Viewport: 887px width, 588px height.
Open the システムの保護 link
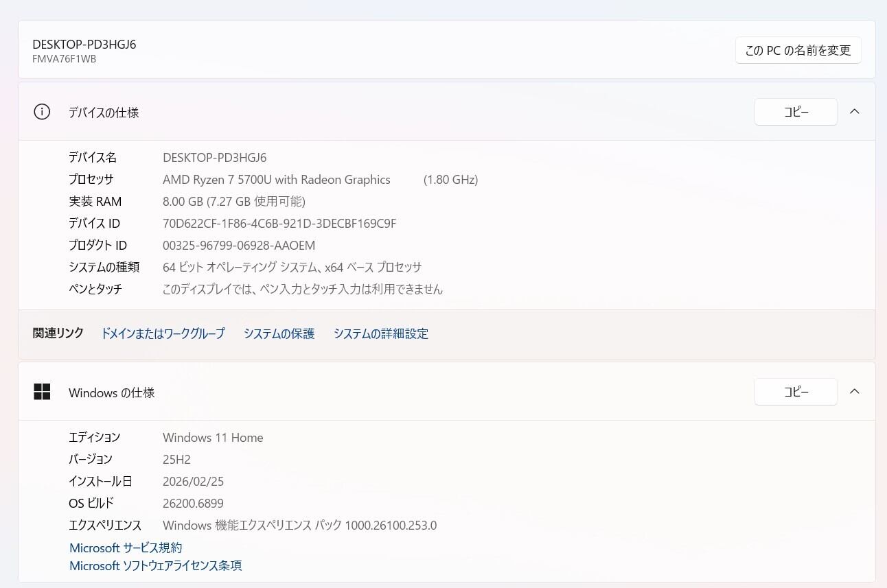[x=279, y=333]
